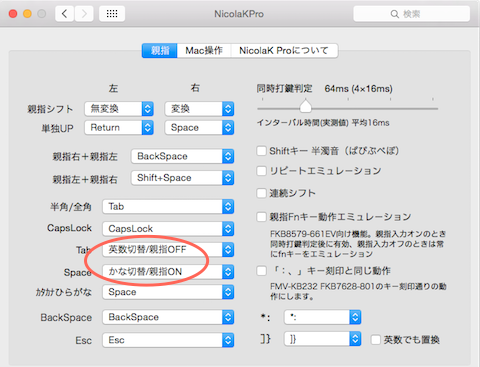480x367 pixels.
Task: Open CapsLock key mapping dropdown
Action: point(168,229)
